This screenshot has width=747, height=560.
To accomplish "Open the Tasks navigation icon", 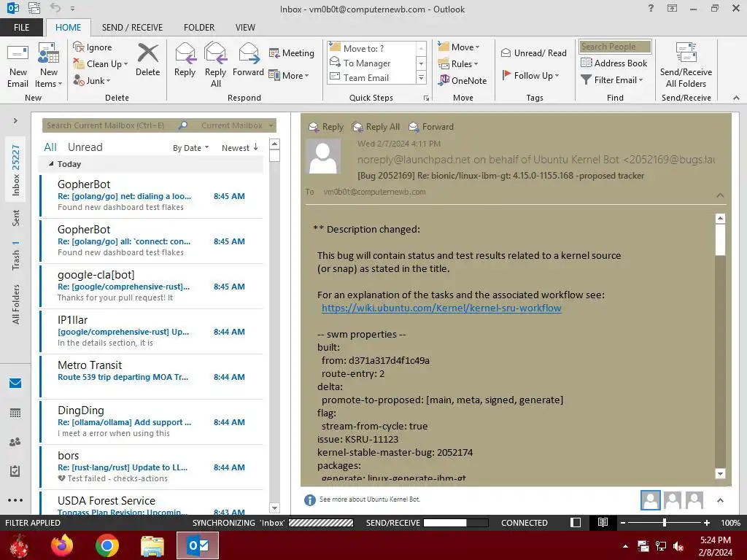I will click(15, 471).
